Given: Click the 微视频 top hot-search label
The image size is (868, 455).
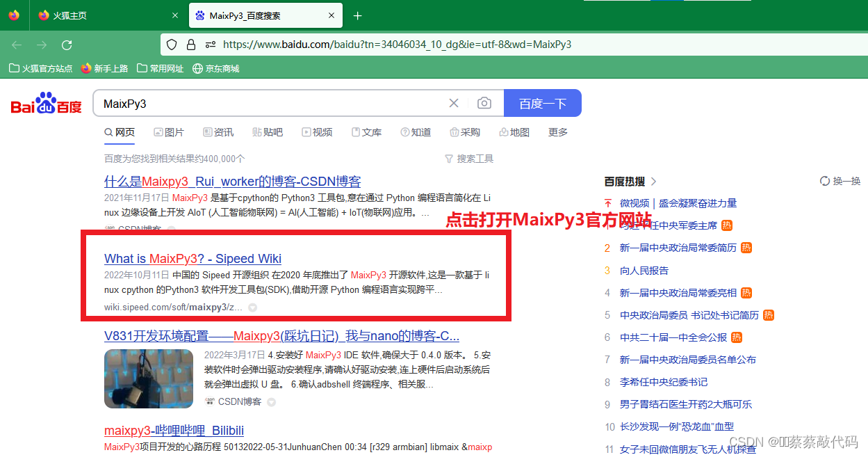Looking at the screenshot, I should coord(634,203).
